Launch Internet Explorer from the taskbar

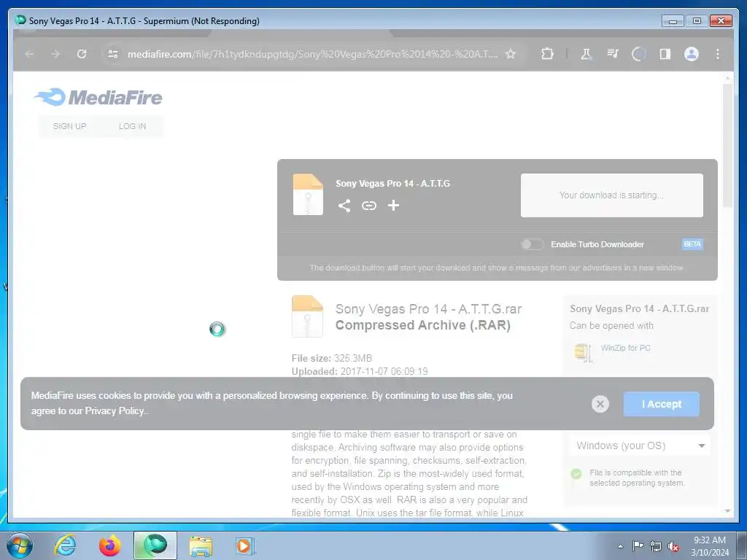tap(65, 545)
